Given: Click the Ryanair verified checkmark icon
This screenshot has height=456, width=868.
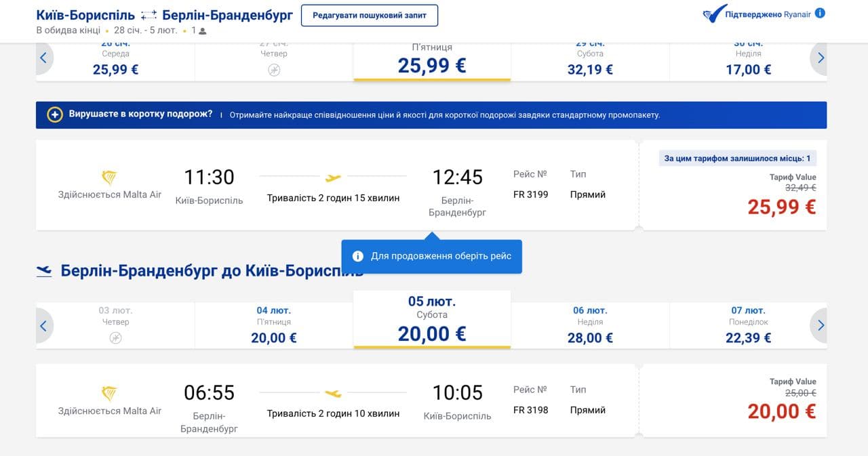Looking at the screenshot, I should (x=713, y=14).
